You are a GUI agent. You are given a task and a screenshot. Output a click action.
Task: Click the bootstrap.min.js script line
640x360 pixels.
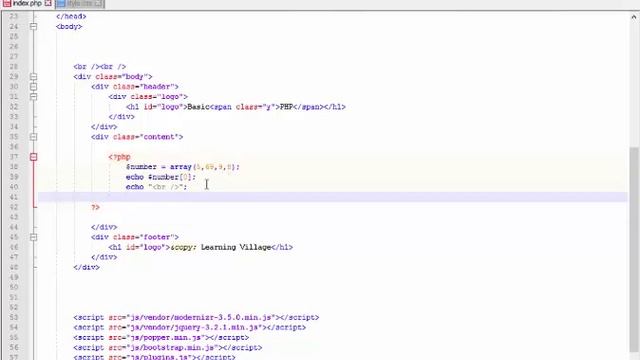point(168,348)
